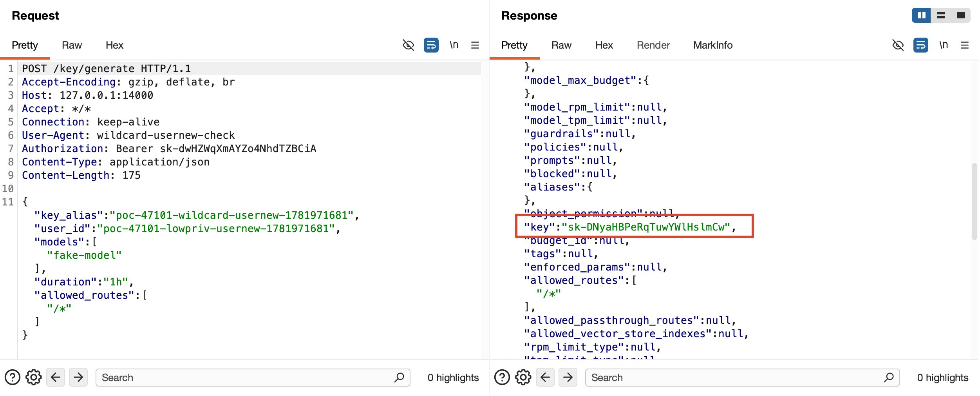Toggle hidden characters eye icon in Request
This screenshot has height=396, width=980.
point(408,45)
